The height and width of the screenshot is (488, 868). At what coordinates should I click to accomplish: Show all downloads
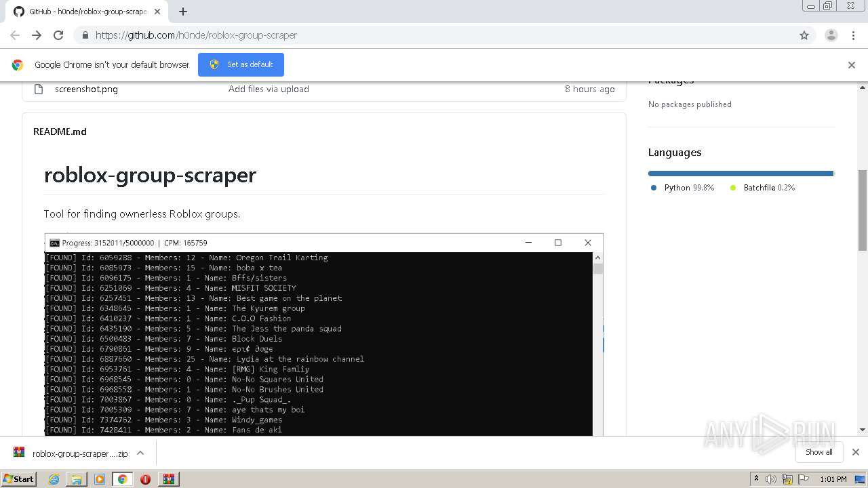[819, 452]
